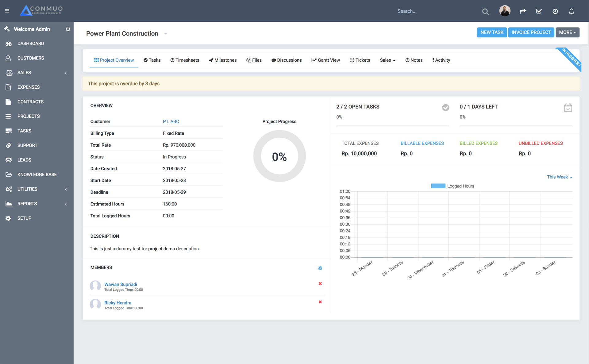Click the search magnifier icon
Viewport: 589px width, 364px height.
[x=485, y=12]
